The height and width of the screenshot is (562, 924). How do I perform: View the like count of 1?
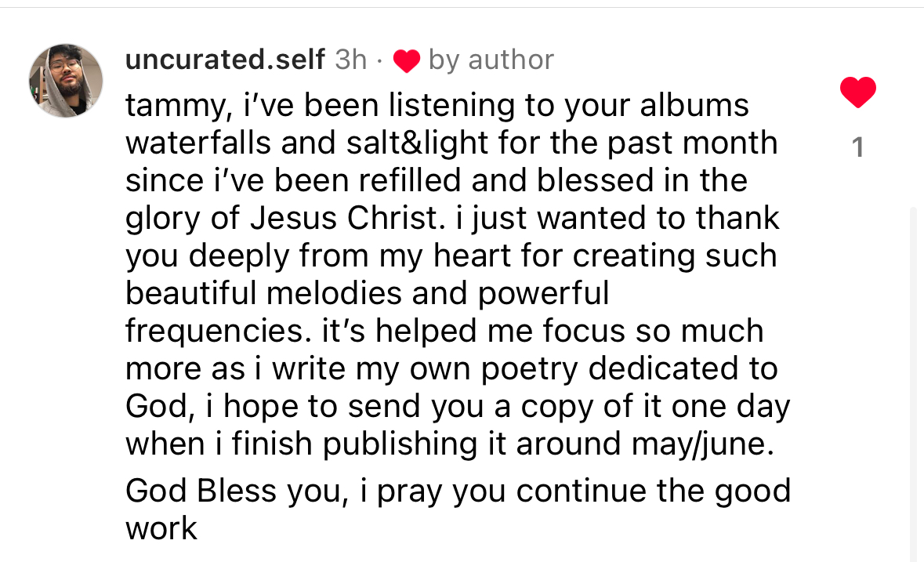858,147
